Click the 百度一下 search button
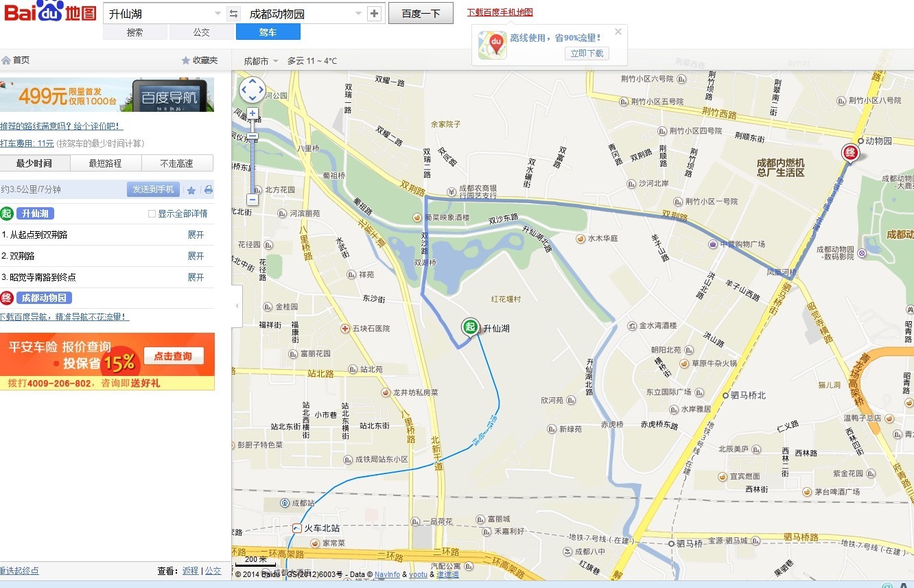Screen dimensions: 914x588 pyautogui.click(x=421, y=14)
